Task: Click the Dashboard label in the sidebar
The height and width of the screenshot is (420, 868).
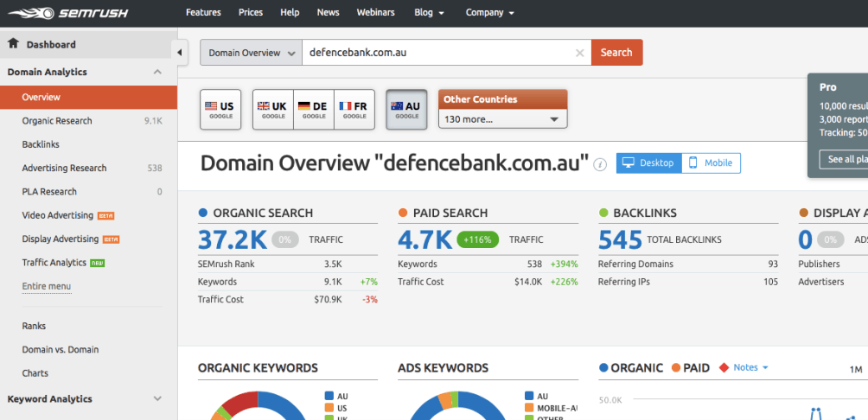Action: (x=51, y=45)
